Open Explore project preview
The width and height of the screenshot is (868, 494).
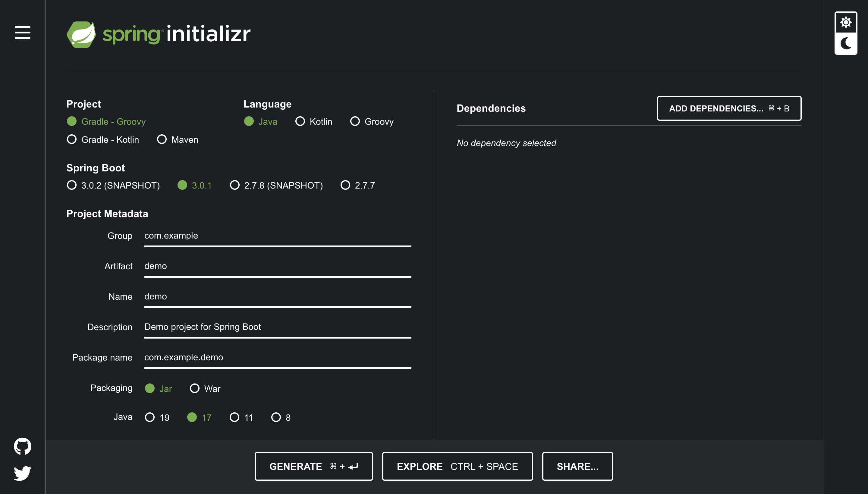tap(457, 466)
